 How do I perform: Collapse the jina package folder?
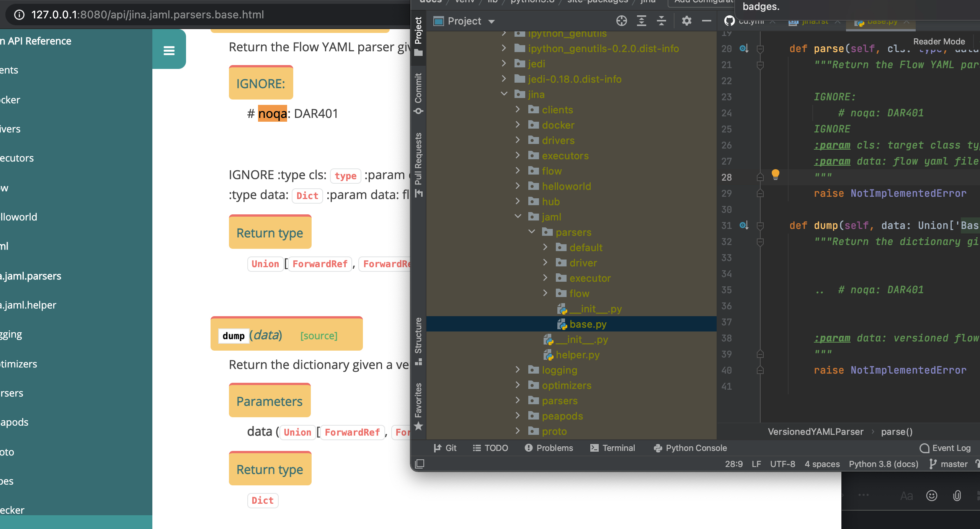coord(503,94)
